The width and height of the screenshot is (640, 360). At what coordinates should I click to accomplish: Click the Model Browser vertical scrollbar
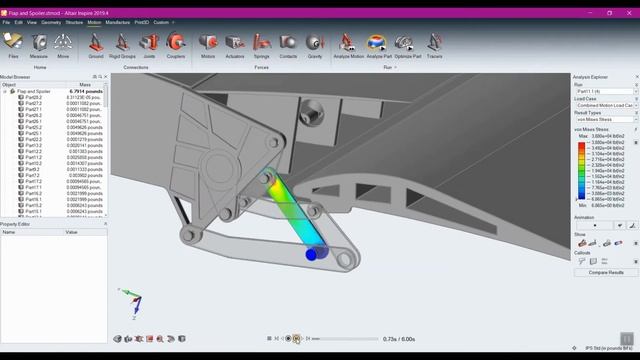pos(106,149)
